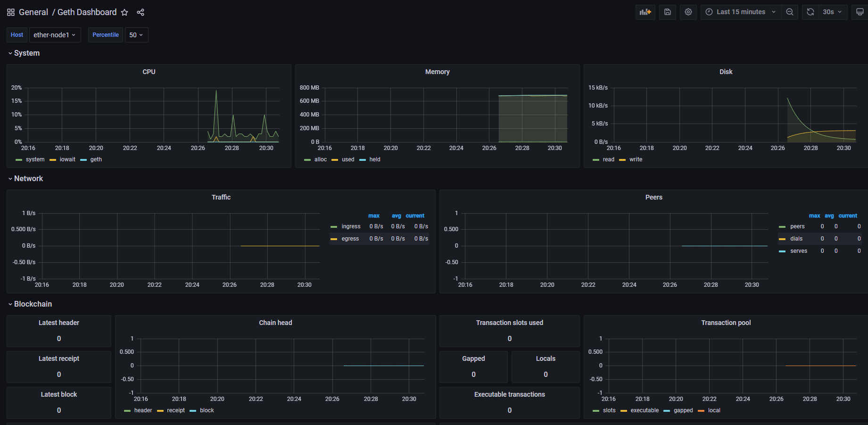Image resolution: width=868 pixels, height=425 pixels.
Task: Open the Percentile 50 dropdown
Action: (136, 35)
